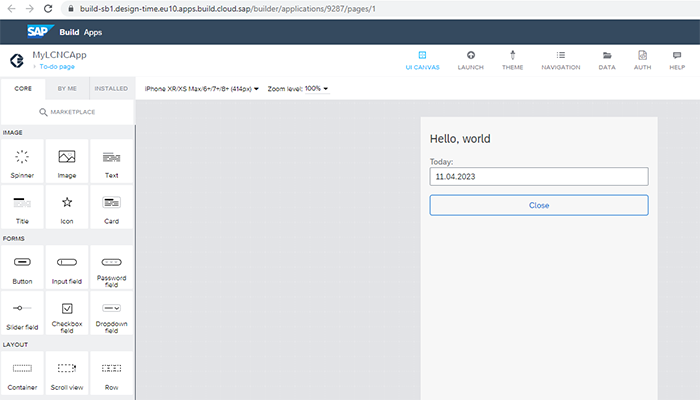This screenshot has width=700, height=400.
Task: Open the Zoom level dropdown
Action: 300,88
